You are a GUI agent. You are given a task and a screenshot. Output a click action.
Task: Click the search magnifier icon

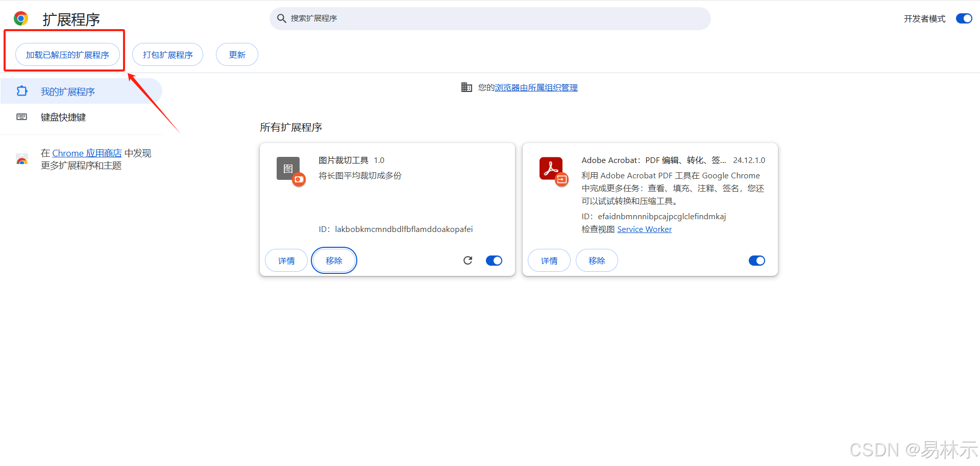click(x=281, y=18)
